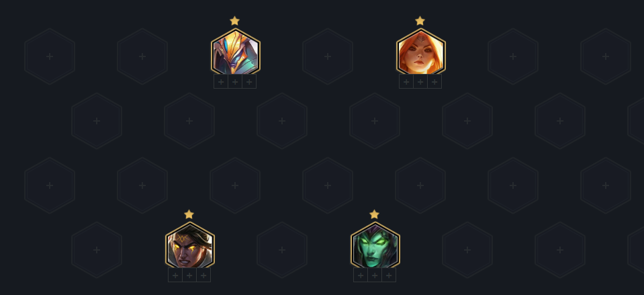
Task: Click the empty hex directly right of orange-haired champion
Action: (x=513, y=56)
